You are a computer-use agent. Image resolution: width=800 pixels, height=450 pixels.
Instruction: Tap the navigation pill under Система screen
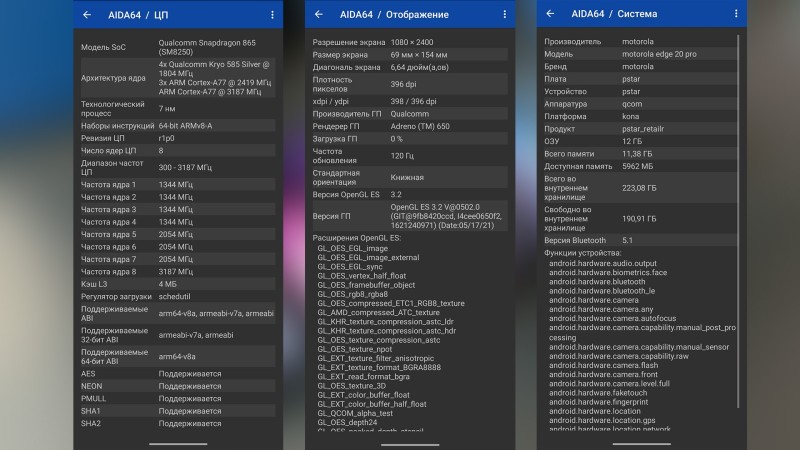coord(641,444)
